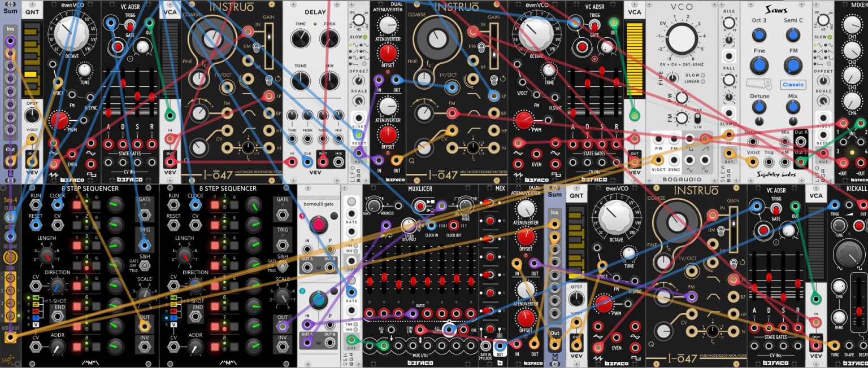868x368 pixels.
Task: Click the TIME knob on Kickall
Action: point(840,286)
